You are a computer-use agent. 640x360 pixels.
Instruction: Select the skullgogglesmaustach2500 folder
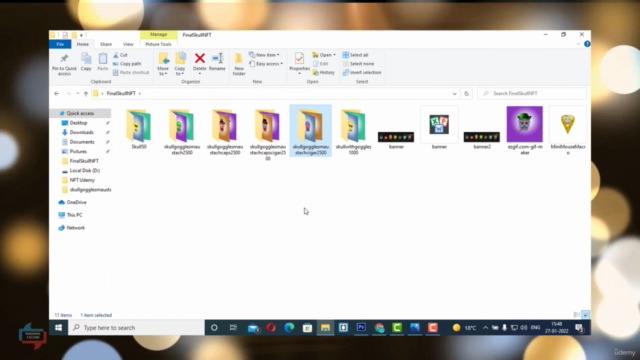point(182,132)
